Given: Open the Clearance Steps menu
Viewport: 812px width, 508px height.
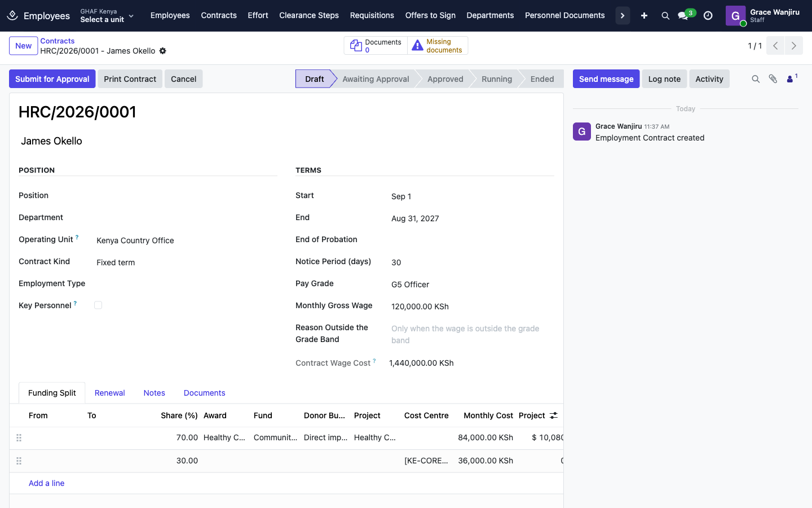Looking at the screenshot, I should coord(309,16).
